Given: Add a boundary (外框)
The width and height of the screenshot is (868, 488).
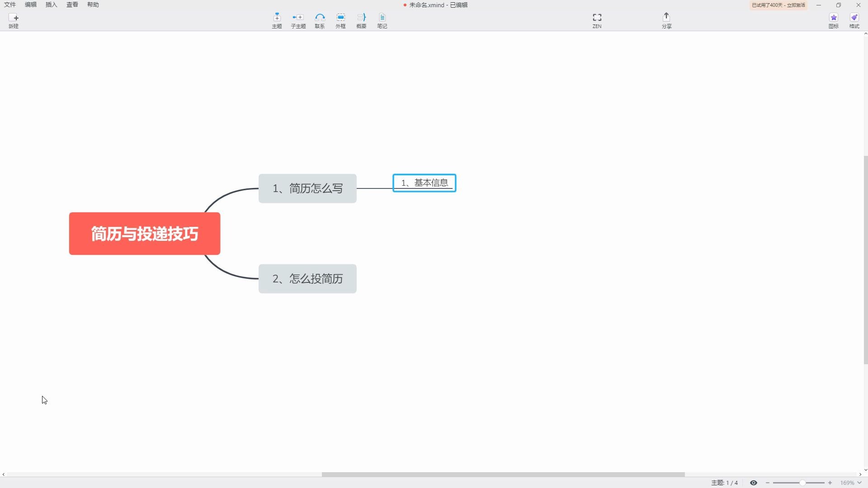Looking at the screenshot, I should point(340,20).
